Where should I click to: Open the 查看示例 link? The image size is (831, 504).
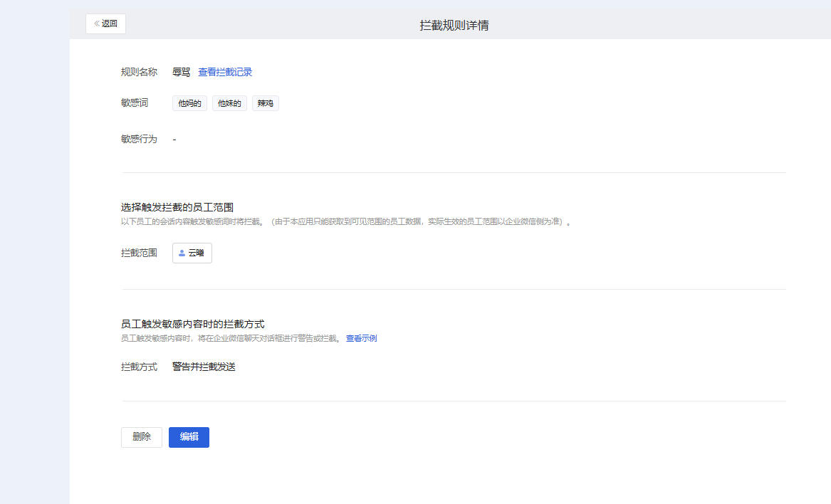pyautogui.click(x=362, y=338)
